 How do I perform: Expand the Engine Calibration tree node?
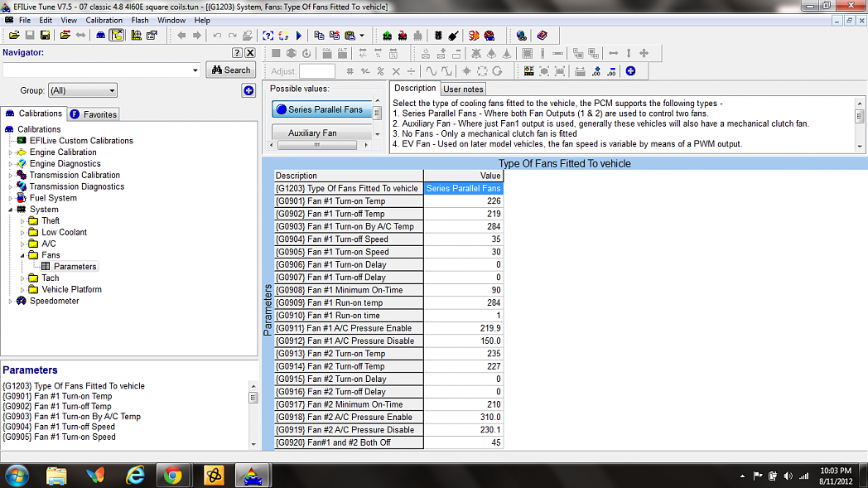coord(11,152)
